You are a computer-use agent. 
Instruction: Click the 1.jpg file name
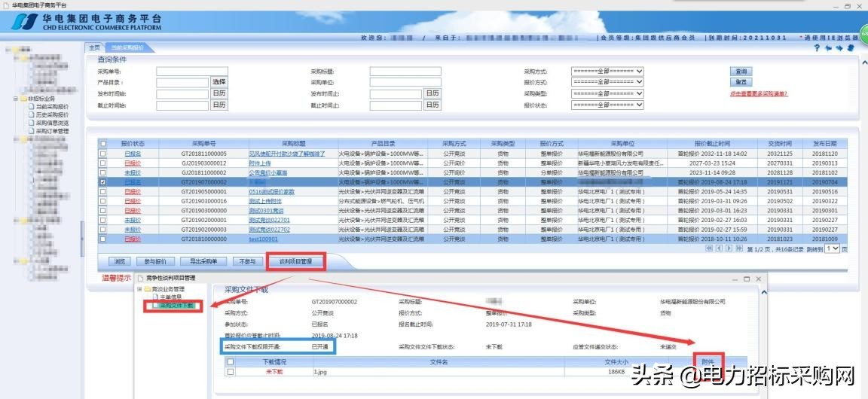coord(320,372)
